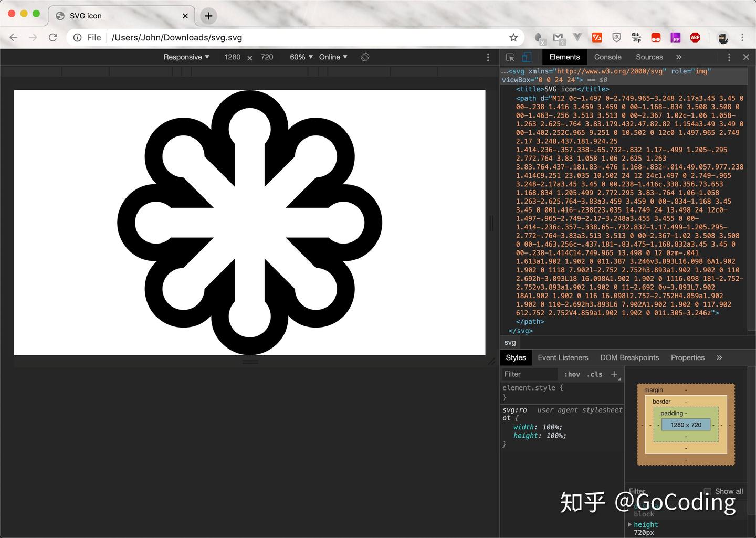
Task: Open the GitZip extension icon
Action: pyautogui.click(x=636, y=37)
